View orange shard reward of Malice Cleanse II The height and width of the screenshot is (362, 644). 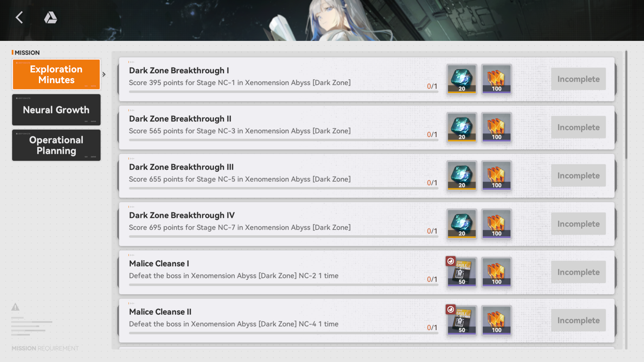pos(497,320)
